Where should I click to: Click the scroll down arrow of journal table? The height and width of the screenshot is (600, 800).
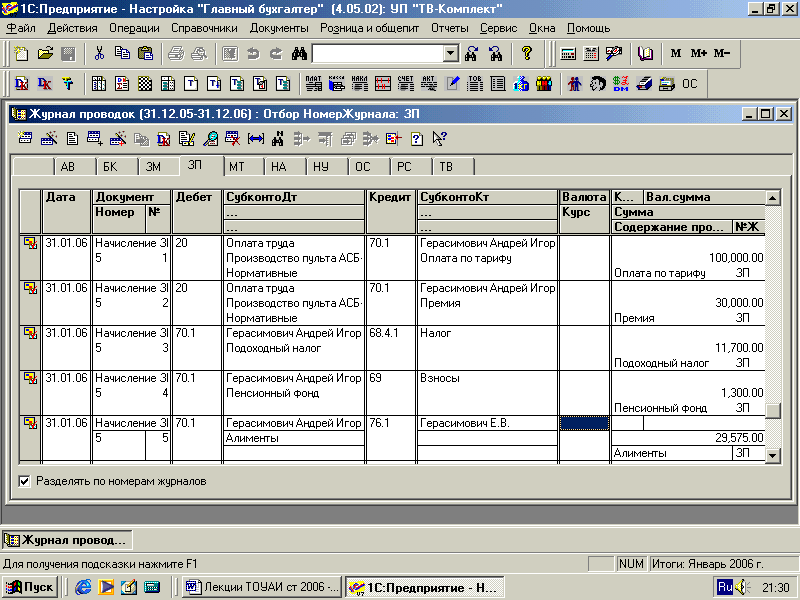(773, 456)
